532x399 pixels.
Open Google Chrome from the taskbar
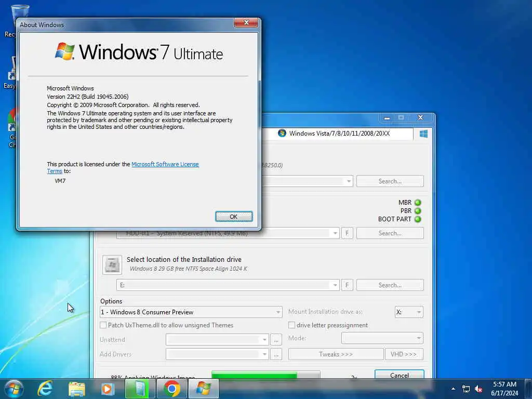(171, 389)
